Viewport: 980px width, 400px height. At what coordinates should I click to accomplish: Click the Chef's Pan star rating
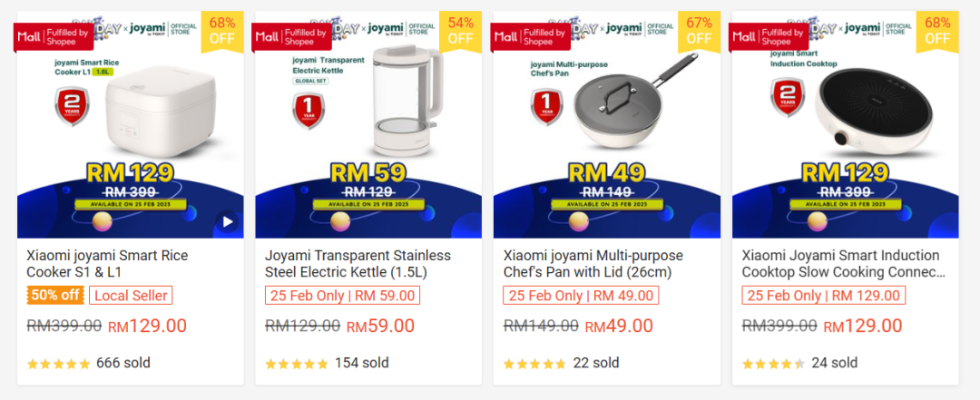pyautogui.click(x=534, y=364)
